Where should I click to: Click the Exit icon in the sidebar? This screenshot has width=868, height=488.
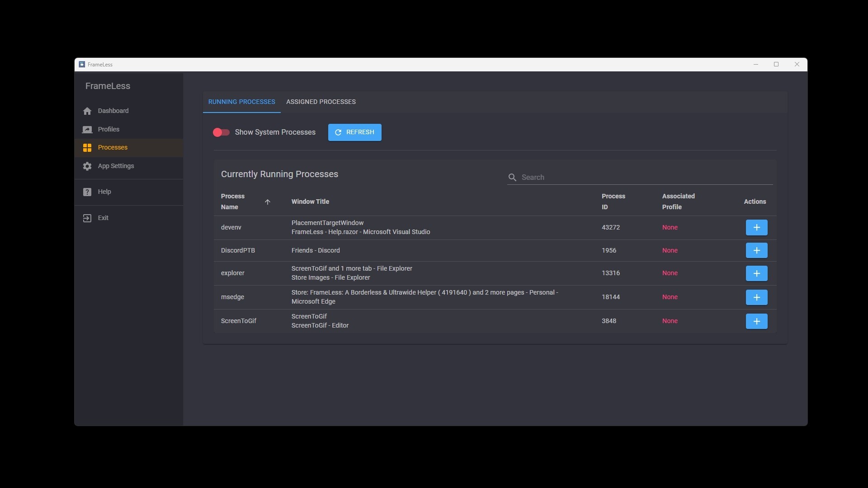87,218
